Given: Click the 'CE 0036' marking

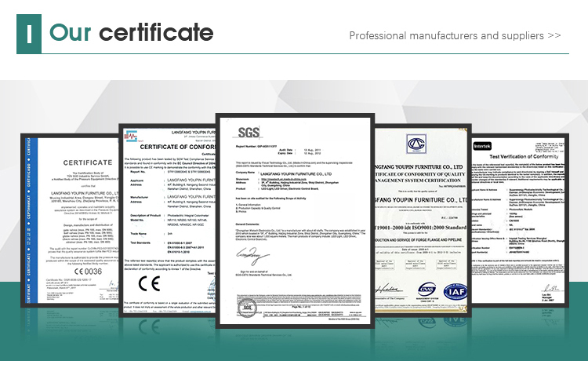Looking at the screenshot, I should [x=88, y=272].
